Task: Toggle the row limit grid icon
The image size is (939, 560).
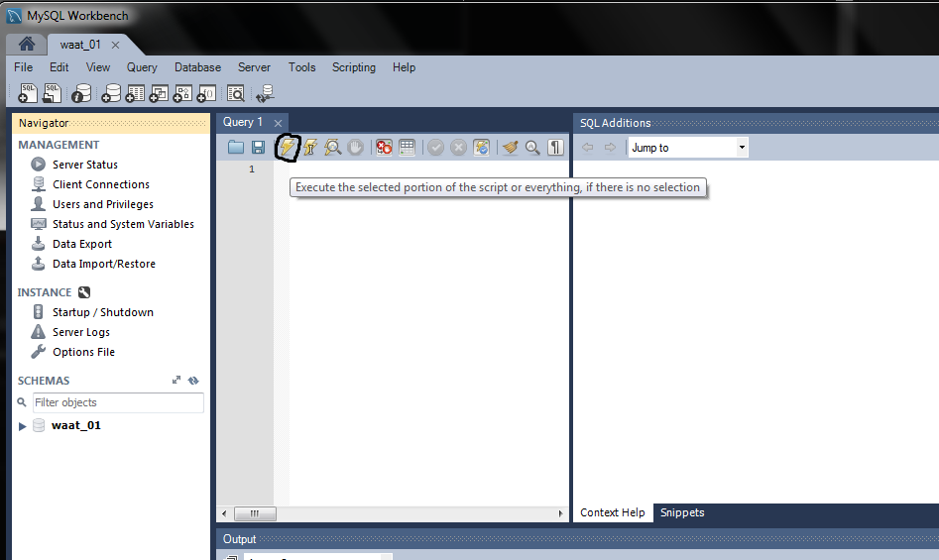Action: pos(408,147)
